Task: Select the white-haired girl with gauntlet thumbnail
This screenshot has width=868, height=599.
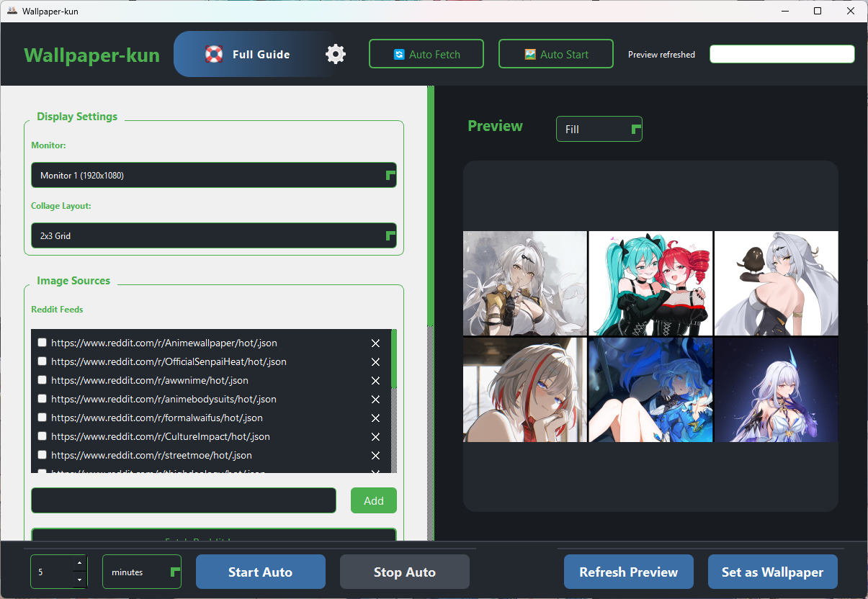Action: click(525, 283)
